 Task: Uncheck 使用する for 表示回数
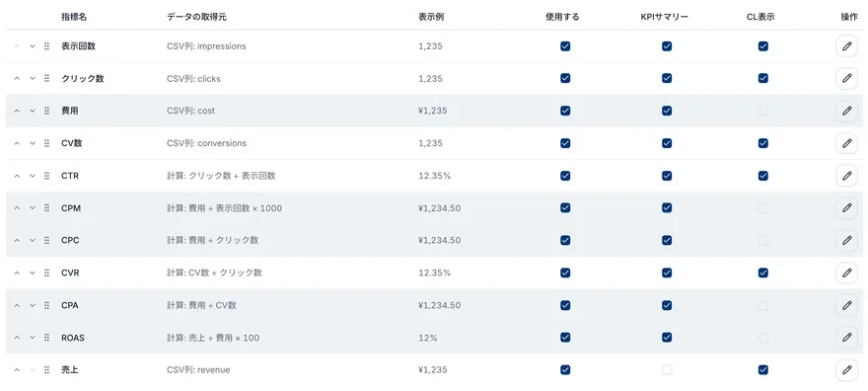click(x=565, y=46)
